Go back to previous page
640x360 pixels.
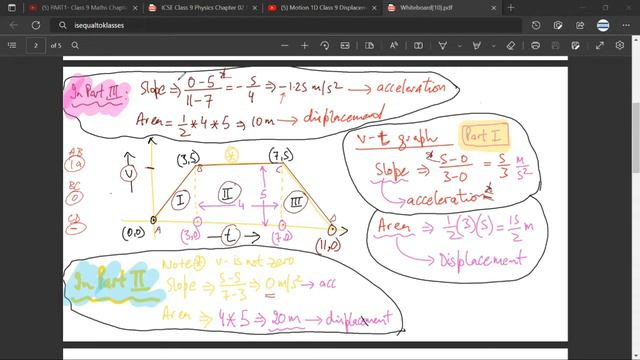(x=13, y=25)
